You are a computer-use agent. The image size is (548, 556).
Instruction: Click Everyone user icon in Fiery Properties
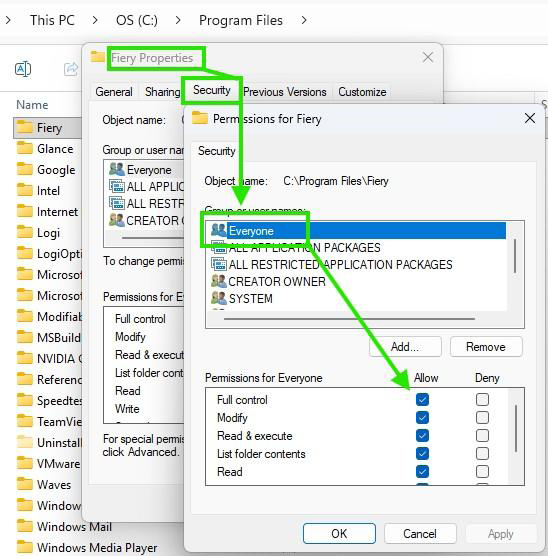(x=117, y=169)
